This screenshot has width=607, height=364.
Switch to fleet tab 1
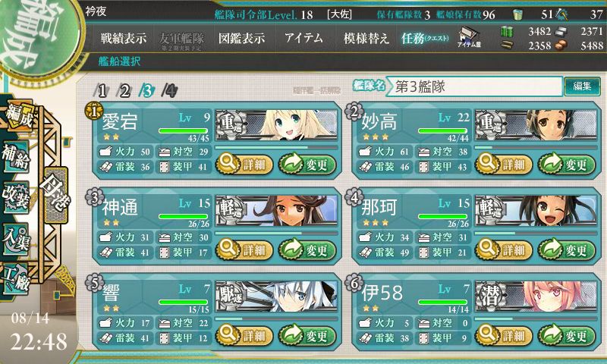[101, 91]
